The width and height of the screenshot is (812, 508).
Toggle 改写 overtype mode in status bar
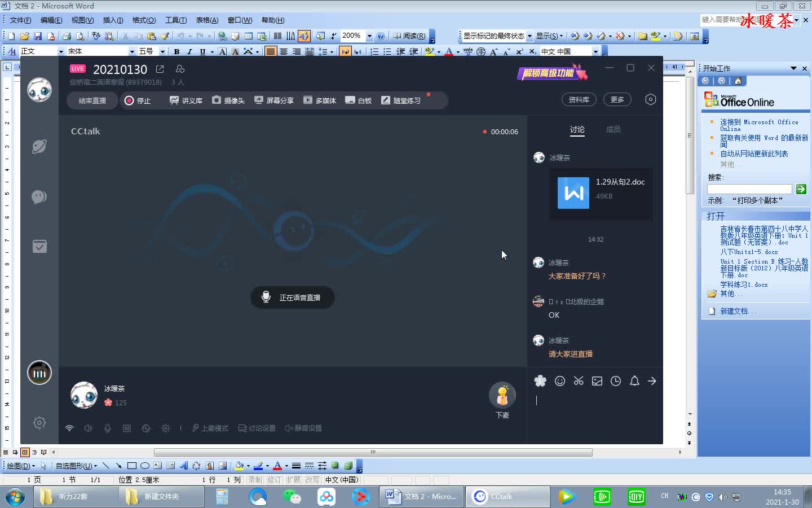pyautogui.click(x=312, y=480)
